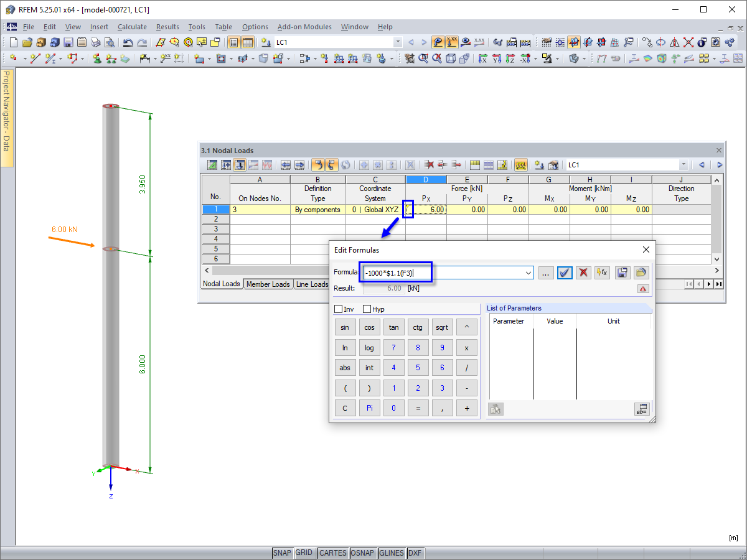
Task: Undo last action with the undo arrow
Action: click(x=128, y=42)
